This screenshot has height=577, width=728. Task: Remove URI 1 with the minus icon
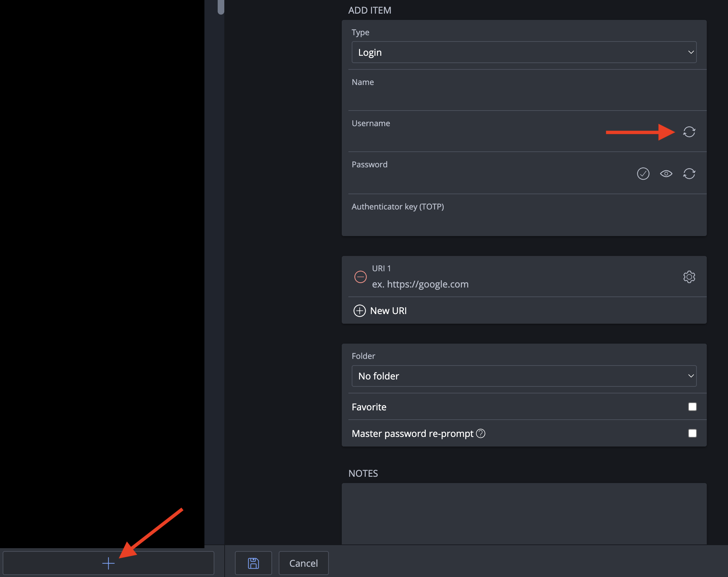pos(360,277)
